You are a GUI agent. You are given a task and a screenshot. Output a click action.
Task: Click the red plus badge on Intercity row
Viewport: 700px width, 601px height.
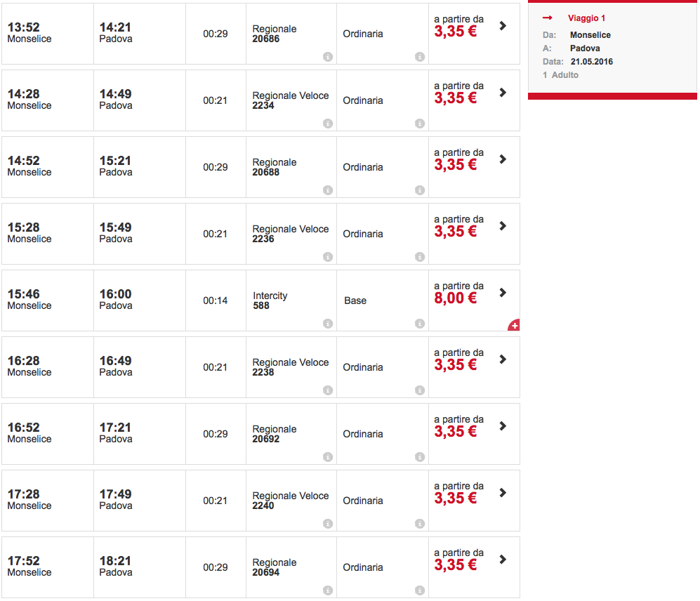(514, 325)
